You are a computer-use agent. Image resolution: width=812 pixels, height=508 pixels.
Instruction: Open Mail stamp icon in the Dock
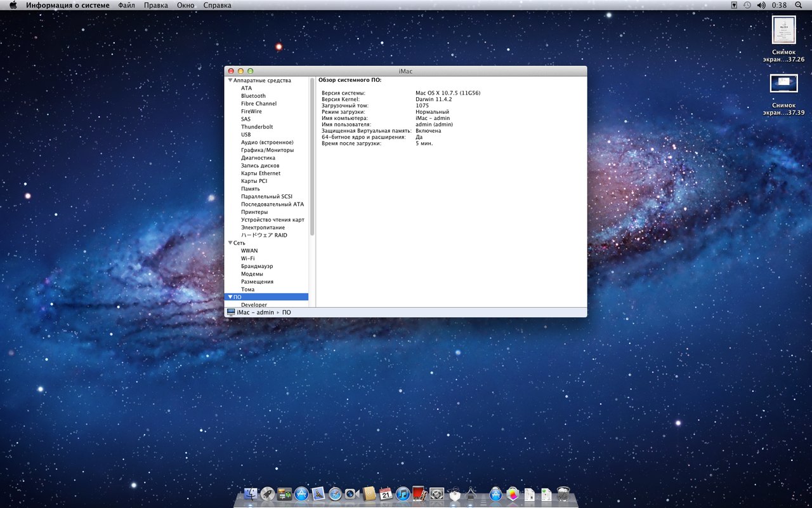click(x=318, y=494)
